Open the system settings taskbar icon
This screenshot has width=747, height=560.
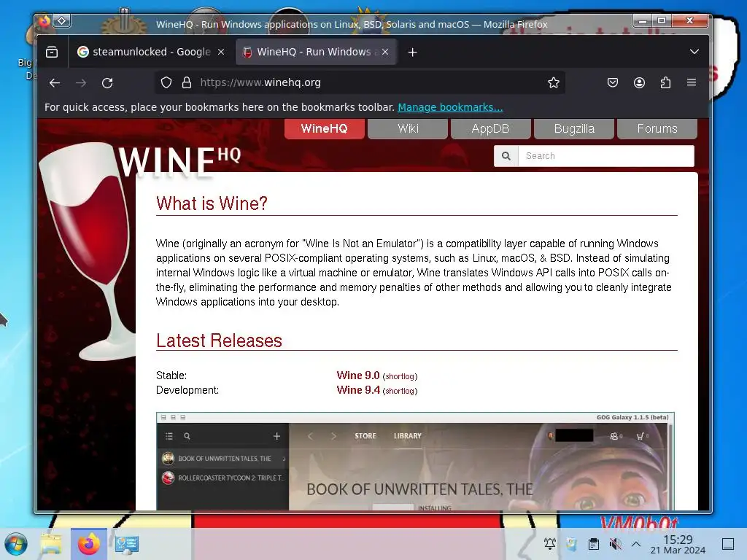coord(127,544)
